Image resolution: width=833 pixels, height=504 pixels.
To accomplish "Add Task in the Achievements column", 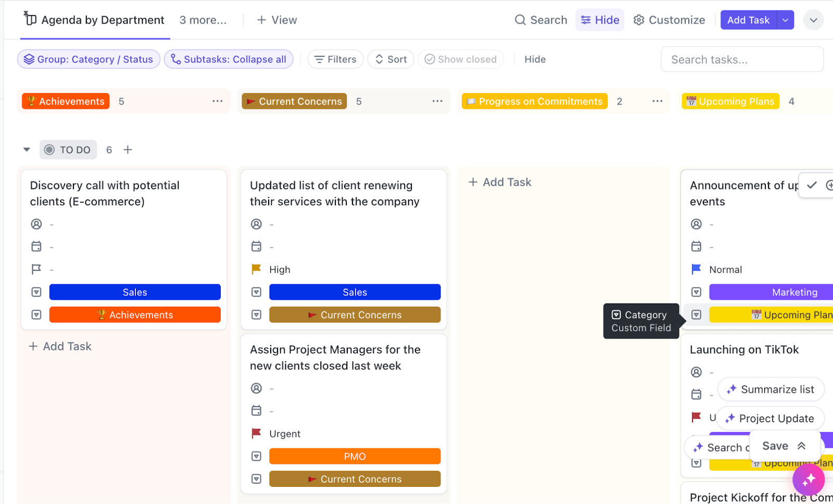I will (60, 346).
